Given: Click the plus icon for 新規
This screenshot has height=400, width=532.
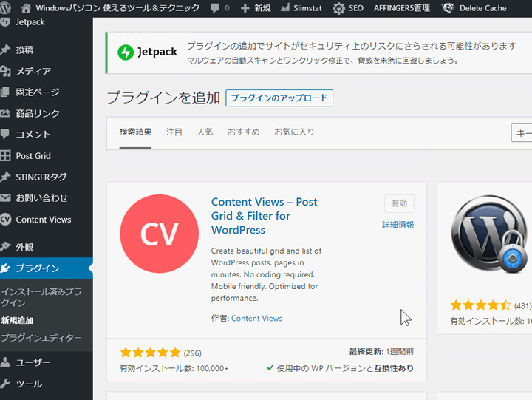Looking at the screenshot, I should point(245,8).
